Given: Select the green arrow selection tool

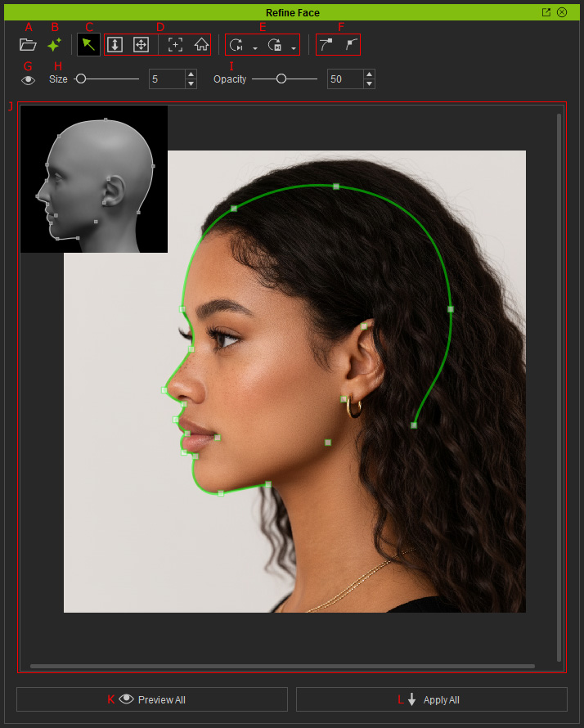Looking at the screenshot, I should [x=88, y=44].
